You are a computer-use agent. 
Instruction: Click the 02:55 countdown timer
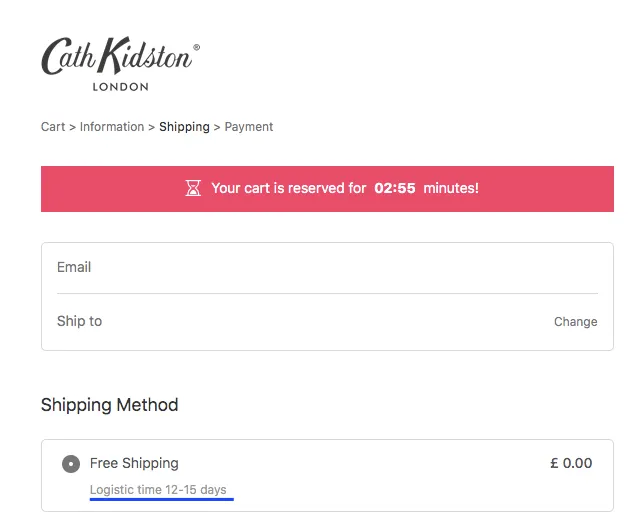[395, 188]
